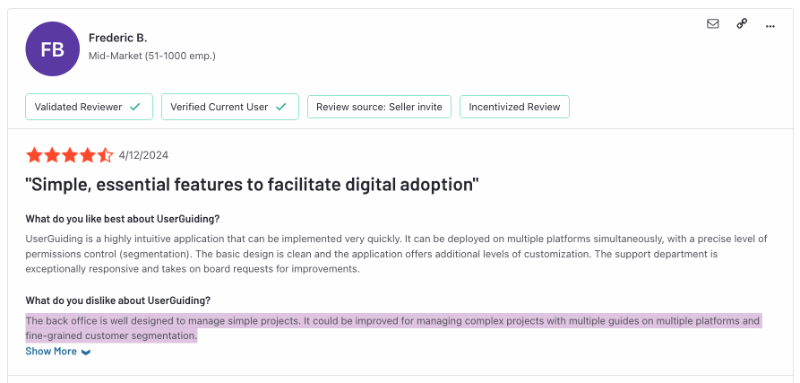Click the paragraph starting 'UserGuiding is a highly intuitive'
800x383 pixels.
point(396,254)
